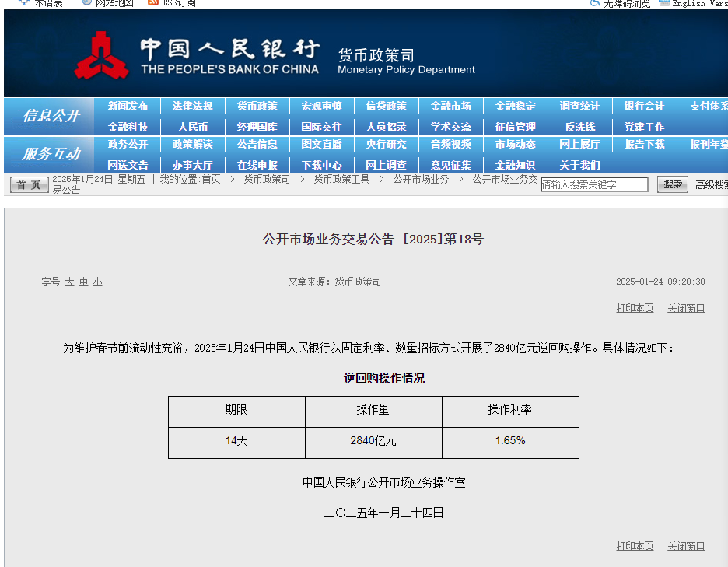Open the 货币政策 menu item

[x=257, y=107]
